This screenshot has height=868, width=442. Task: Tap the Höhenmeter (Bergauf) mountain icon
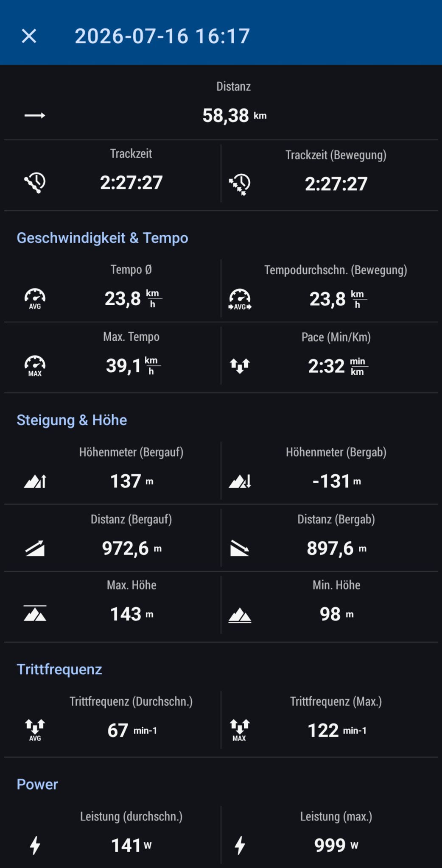point(35,481)
